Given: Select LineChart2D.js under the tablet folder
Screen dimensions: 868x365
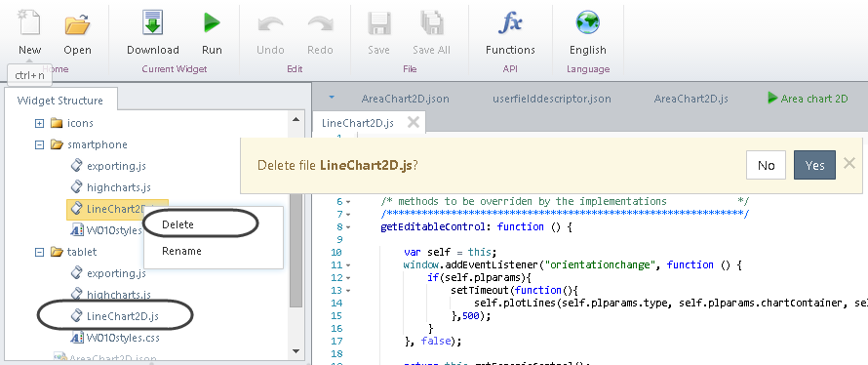Looking at the screenshot, I should coord(123,316).
